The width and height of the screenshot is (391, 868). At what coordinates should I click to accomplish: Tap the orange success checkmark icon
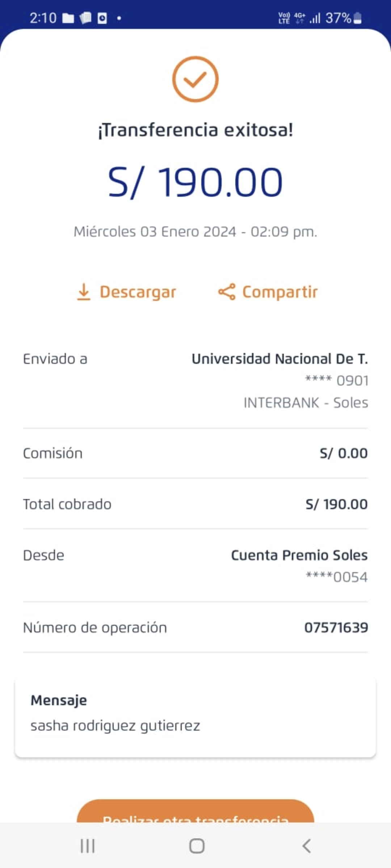195,79
